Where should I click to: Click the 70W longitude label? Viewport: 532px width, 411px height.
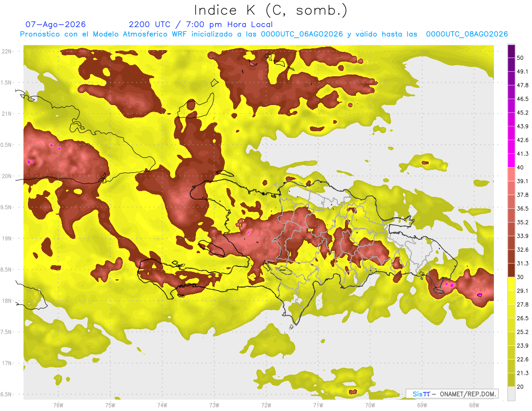pos(370,405)
